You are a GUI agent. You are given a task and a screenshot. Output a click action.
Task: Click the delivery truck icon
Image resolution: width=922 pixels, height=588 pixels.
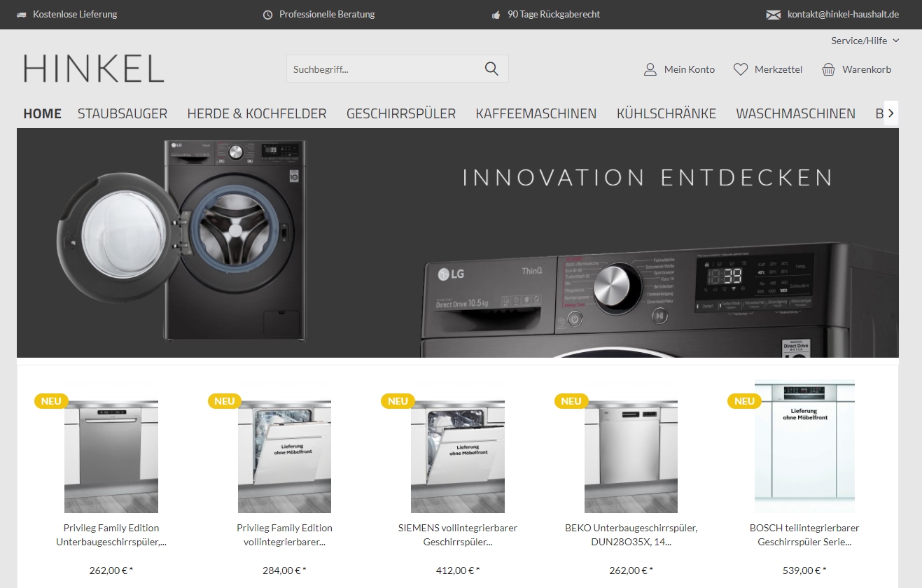coord(21,15)
